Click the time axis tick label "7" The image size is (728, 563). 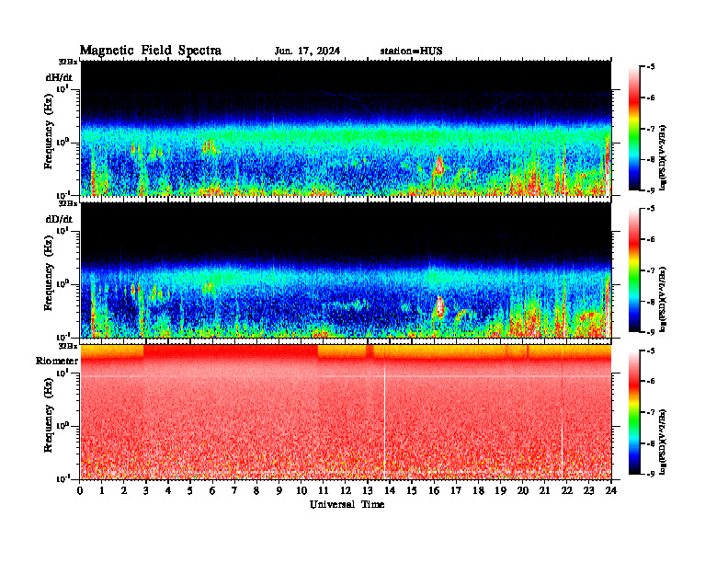[x=234, y=490]
